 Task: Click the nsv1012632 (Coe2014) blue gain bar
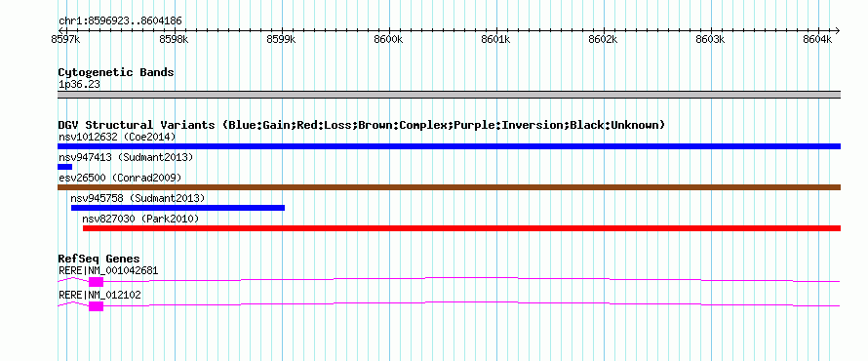click(449, 146)
